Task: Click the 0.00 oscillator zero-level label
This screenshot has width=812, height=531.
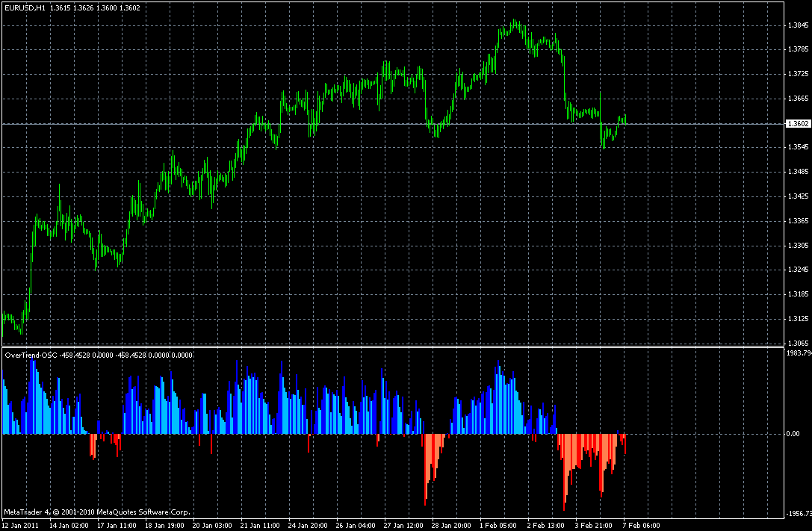Action: (x=793, y=434)
